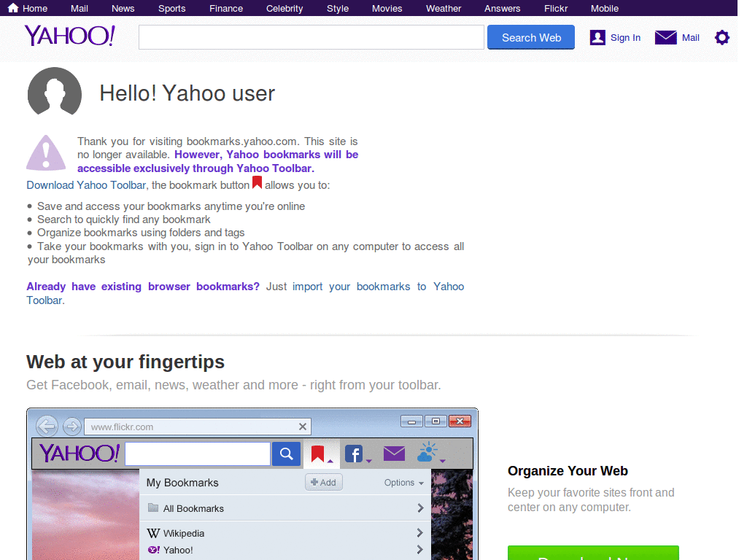This screenshot has width=747, height=560.
Task: Click the 'Hello! Yahoo user' heading
Action: pyautogui.click(x=187, y=93)
